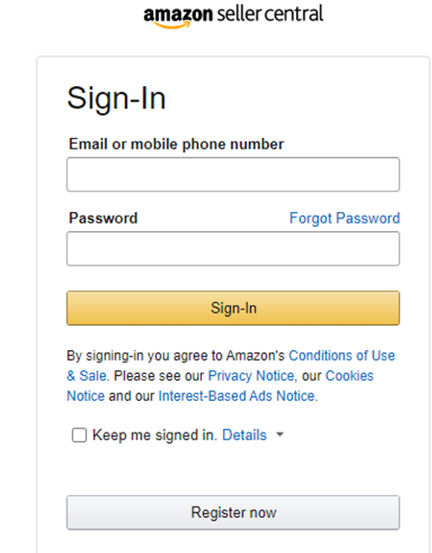Click the amazon smile logo
This screenshot has height=553, width=432.
click(x=178, y=17)
